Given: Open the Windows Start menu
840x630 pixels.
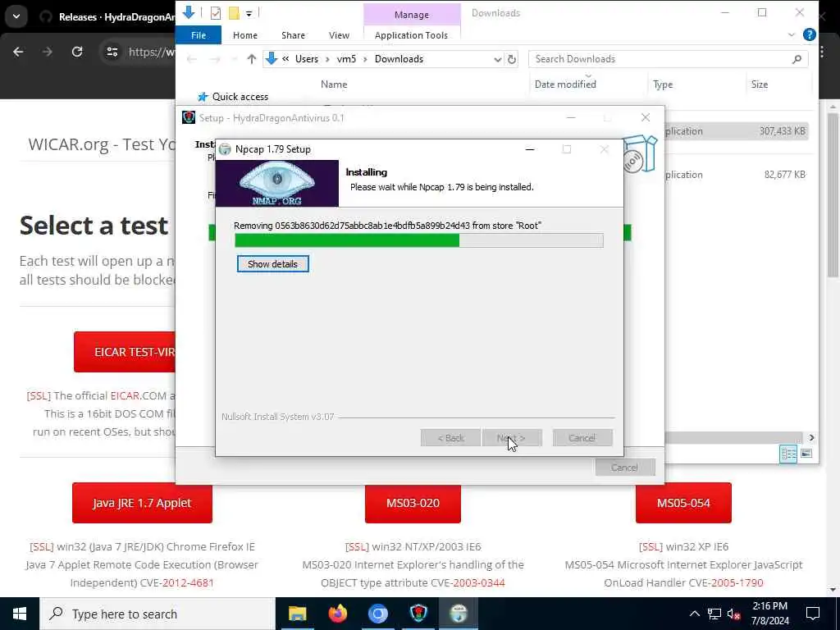Looking at the screenshot, I should 20,614.
